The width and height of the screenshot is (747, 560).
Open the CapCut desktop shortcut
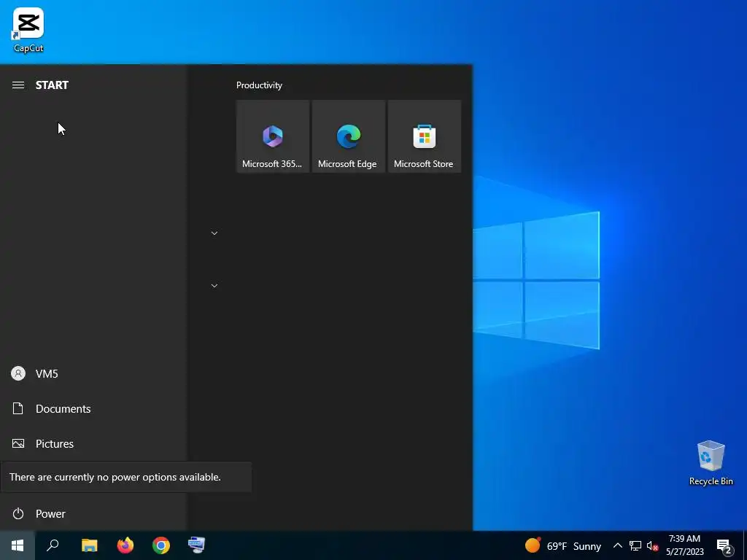coord(28,29)
